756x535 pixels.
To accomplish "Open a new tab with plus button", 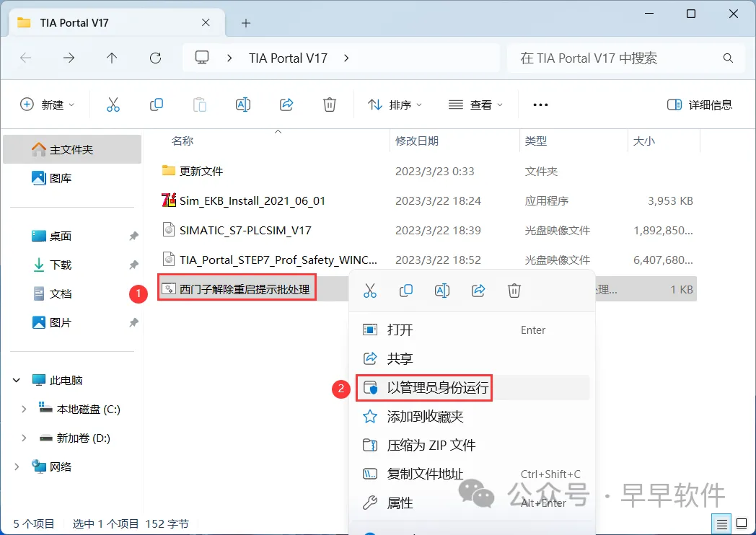I will (x=246, y=23).
